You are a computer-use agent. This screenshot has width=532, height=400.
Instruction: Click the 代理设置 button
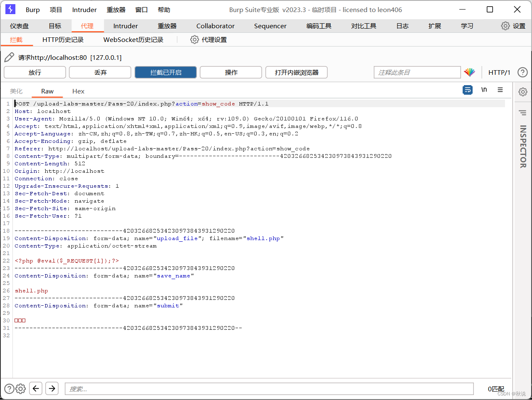[208, 39]
